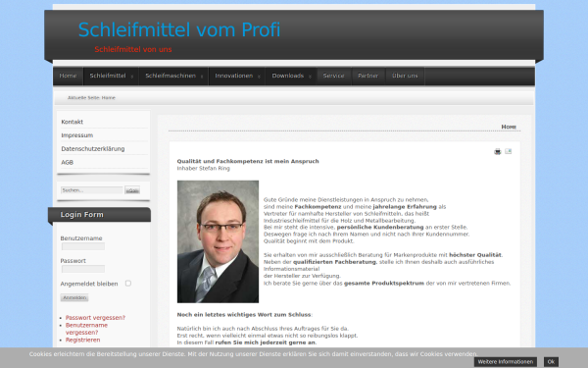Open the Kontakt sidebar link
The height and width of the screenshot is (368, 588).
[72, 122]
